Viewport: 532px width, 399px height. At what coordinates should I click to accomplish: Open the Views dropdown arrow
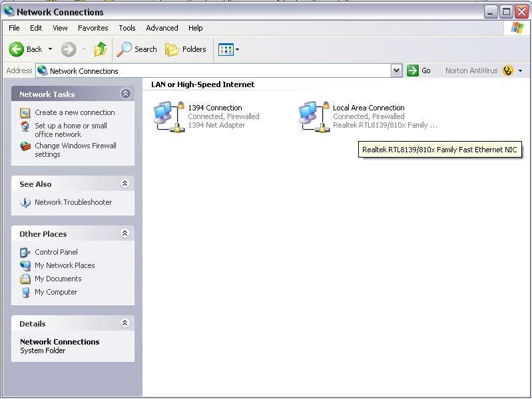pyautogui.click(x=237, y=49)
